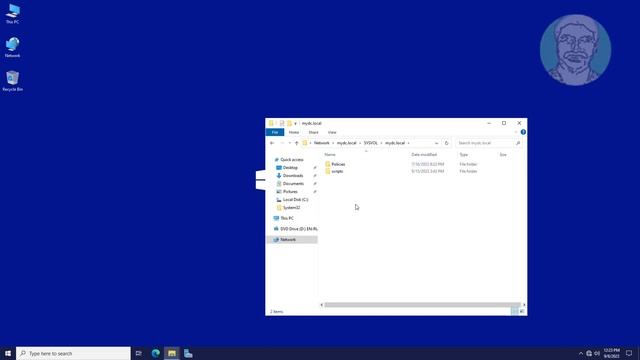Switch to the Share ribbon tab

[x=313, y=132]
